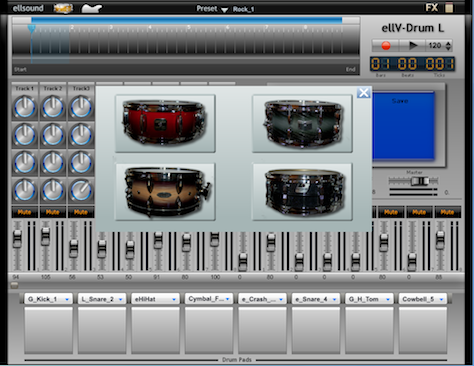The height and width of the screenshot is (366, 474).
Task: Mute Track 2
Action: coord(53,212)
